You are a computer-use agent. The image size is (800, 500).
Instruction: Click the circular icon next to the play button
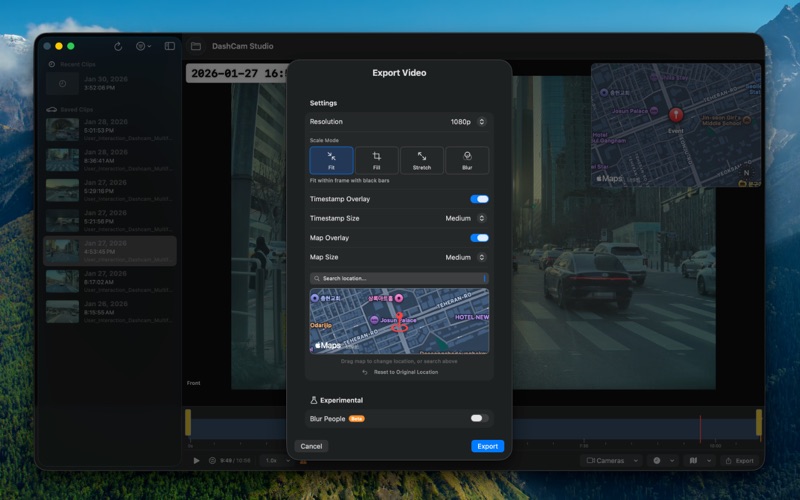212,460
